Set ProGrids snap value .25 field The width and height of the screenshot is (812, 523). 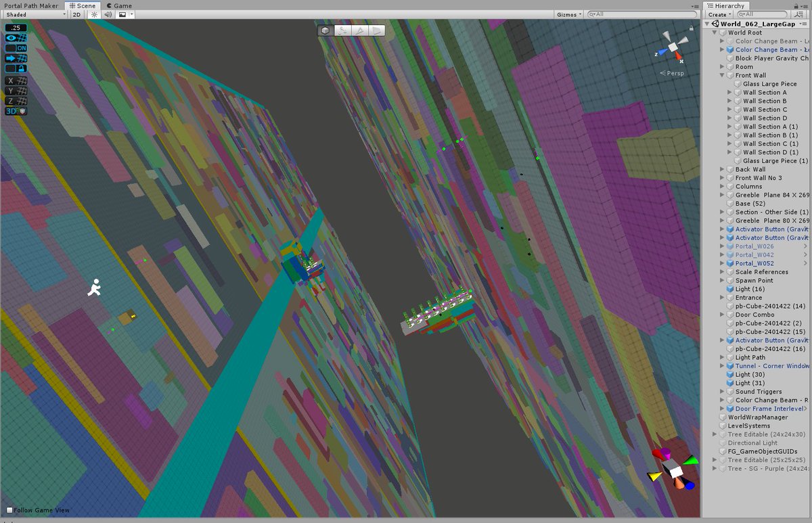click(x=16, y=28)
